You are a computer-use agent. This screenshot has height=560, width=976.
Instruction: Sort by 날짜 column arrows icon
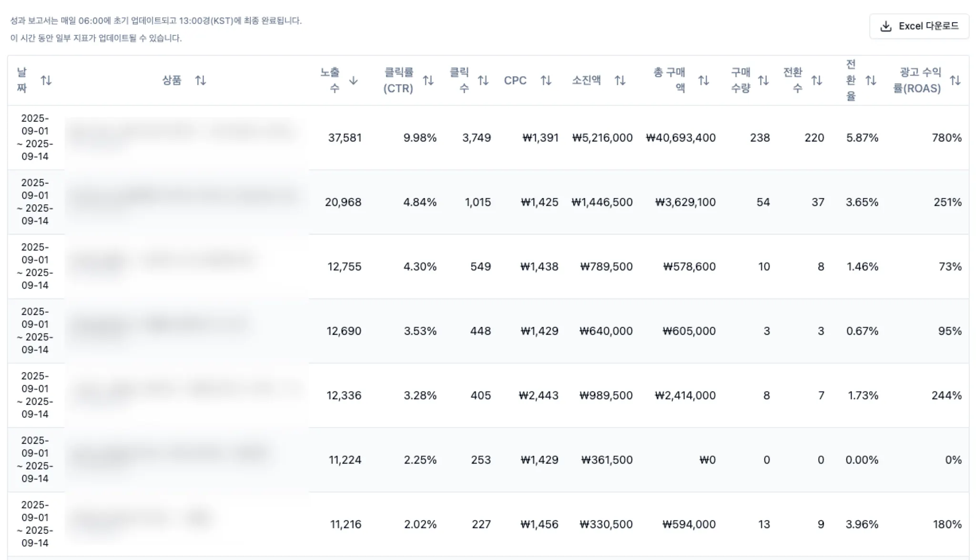(x=46, y=80)
